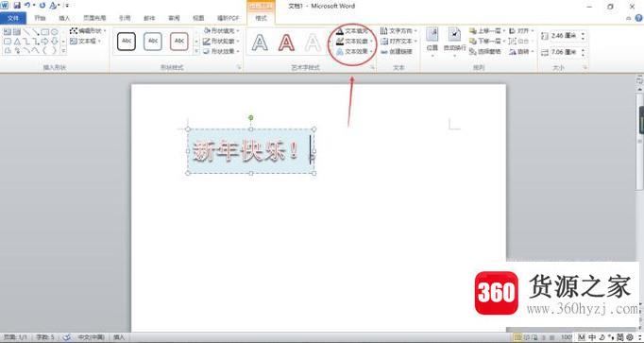The image size is (644, 343).
Task: Click the spelling check icon in status bar
Action: (x=66, y=337)
